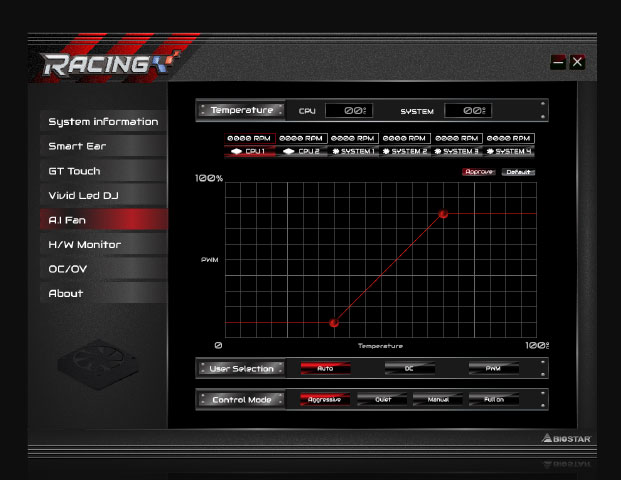Click the Biostar logo
This screenshot has height=480, width=621.
[566, 438]
